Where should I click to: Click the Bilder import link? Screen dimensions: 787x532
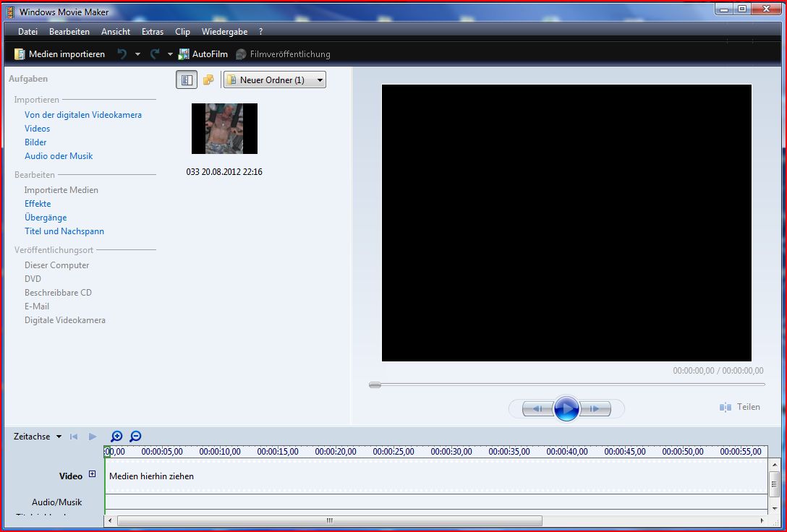pos(35,142)
